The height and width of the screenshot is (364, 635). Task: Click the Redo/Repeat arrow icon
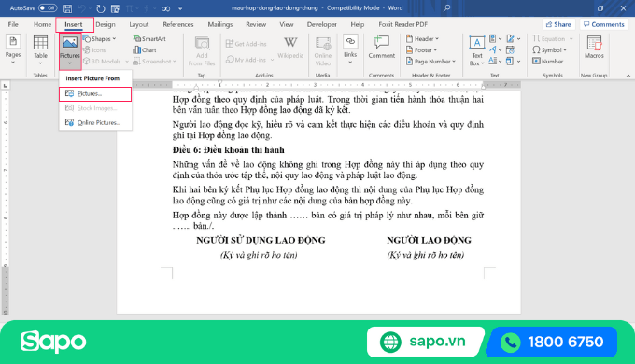pos(101,8)
